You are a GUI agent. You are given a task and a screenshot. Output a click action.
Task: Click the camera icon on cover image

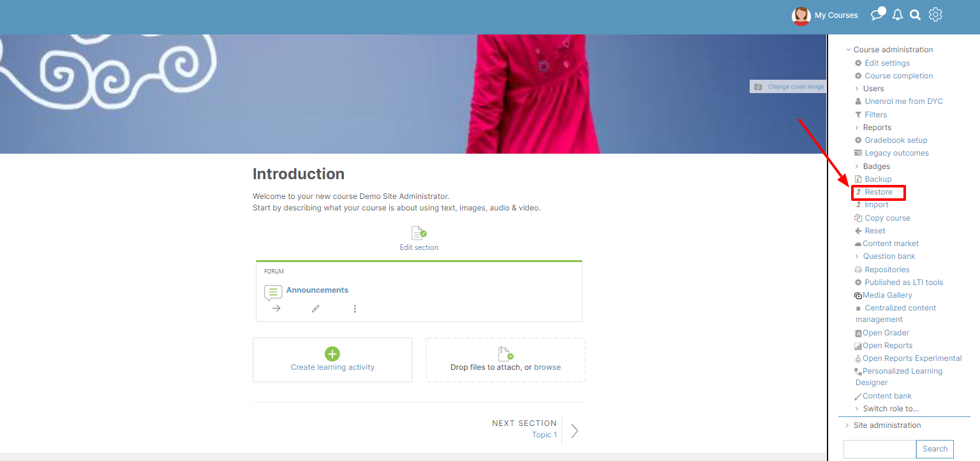tap(758, 87)
